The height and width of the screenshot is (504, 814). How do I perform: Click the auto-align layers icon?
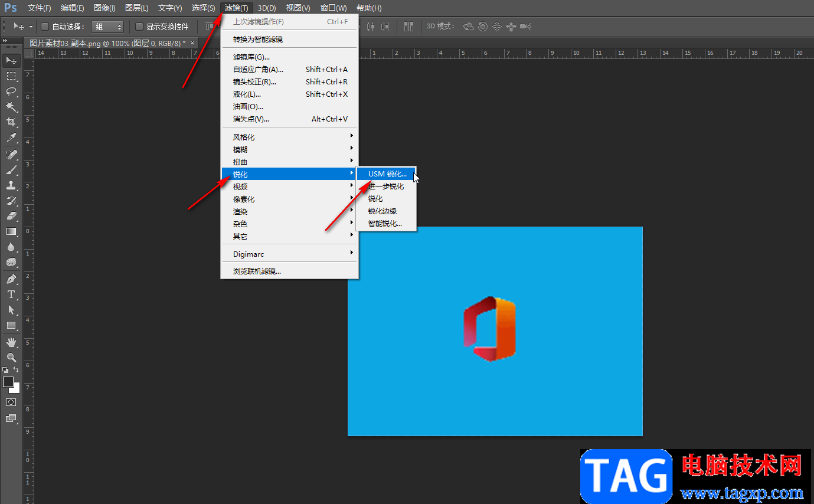(x=408, y=27)
